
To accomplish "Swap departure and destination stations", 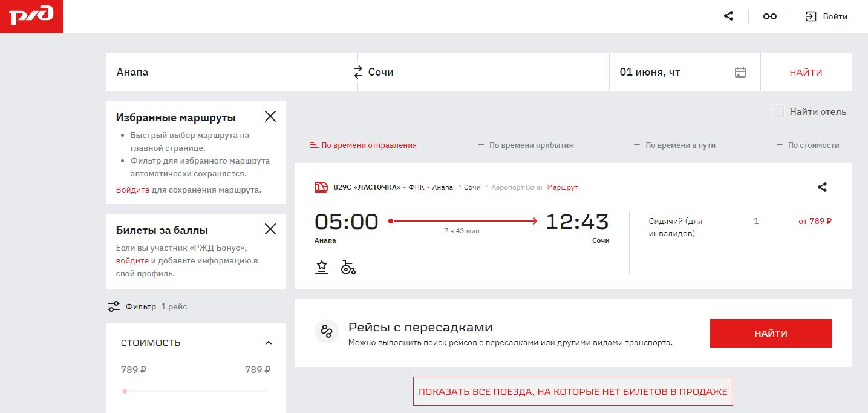I will coord(358,72).
